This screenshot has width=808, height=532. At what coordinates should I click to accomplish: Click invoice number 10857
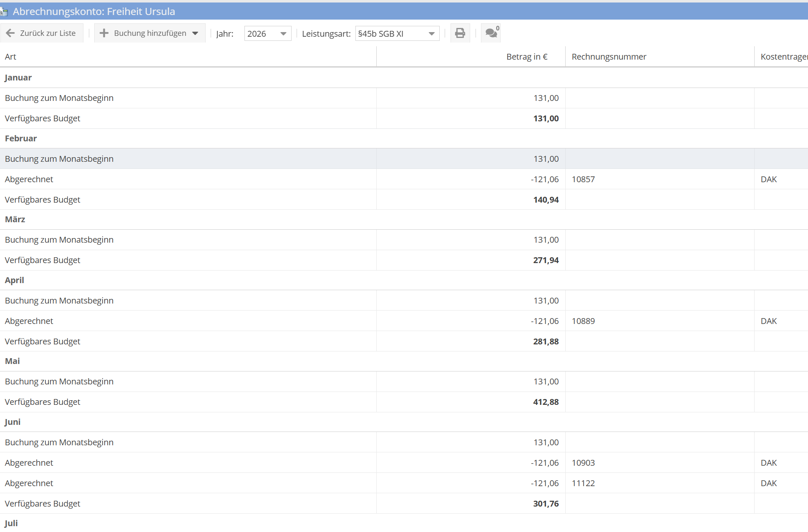583,179
